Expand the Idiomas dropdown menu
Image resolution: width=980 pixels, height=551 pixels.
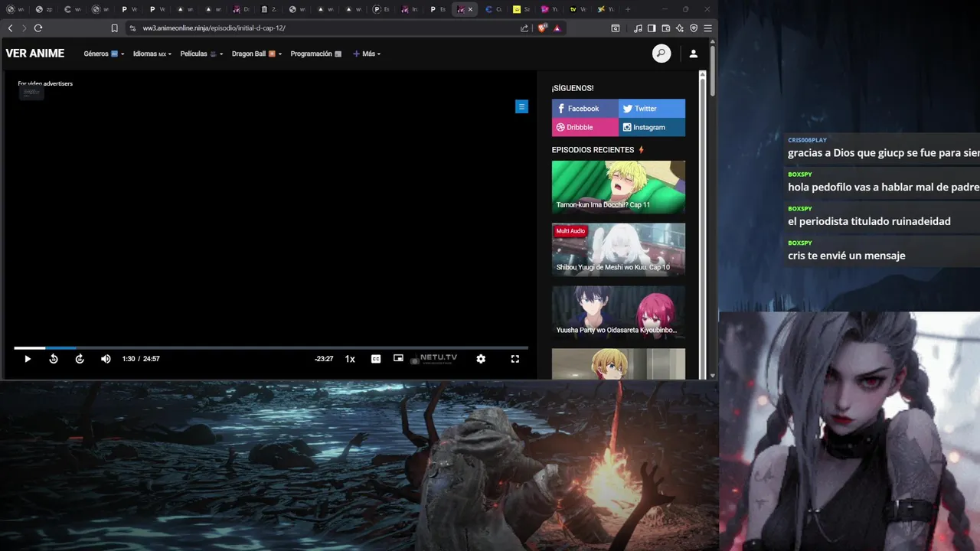[x=152, y=54]
